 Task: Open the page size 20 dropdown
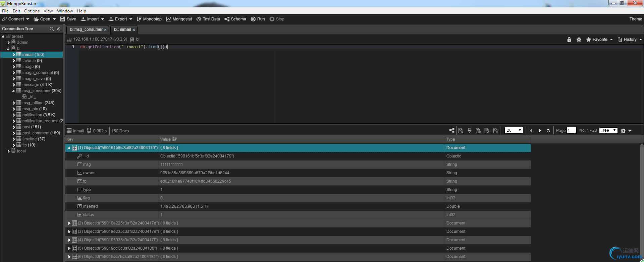point(514,130)
